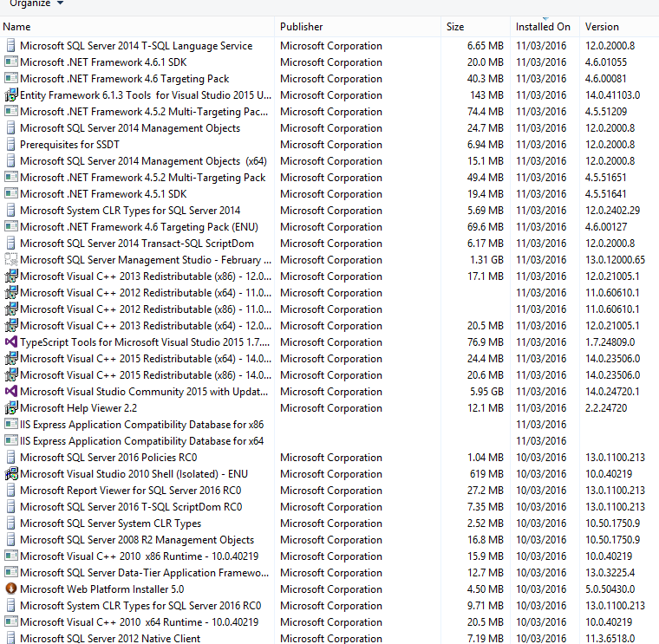Image resolution: width=659 pixels, height=644 pixels.
Task: Click the 1.31 GB size value
Action: click(486, 260)
